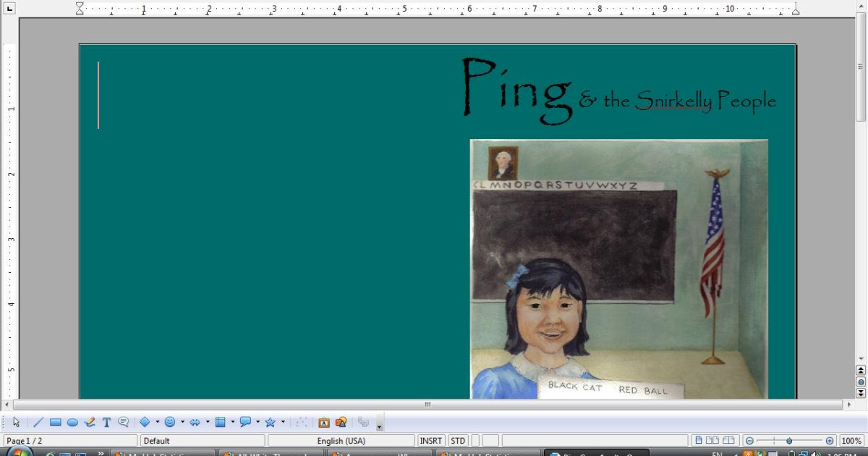Activate the Freeform Line pencil tool
The height and width of the screenshot is (456, 868).
tap(90, 423)
